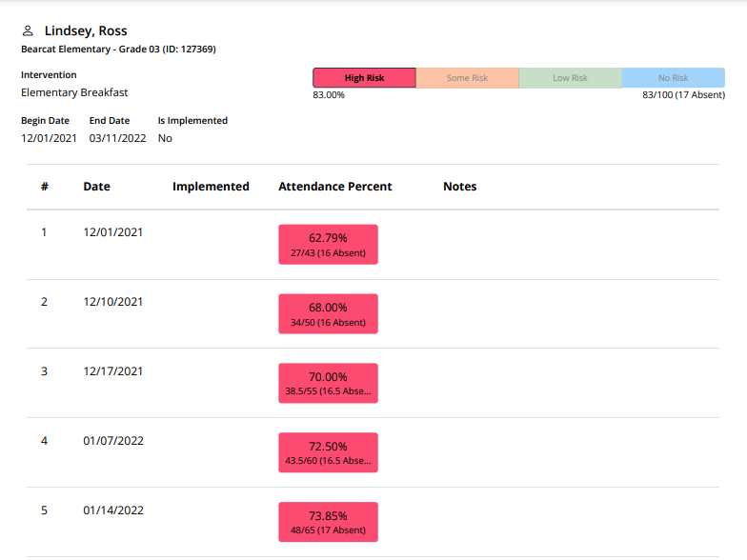Image resolution: width=747 pixels, height=560 pixels.
Task: Select the Low Risk segment
Action: 570,78
